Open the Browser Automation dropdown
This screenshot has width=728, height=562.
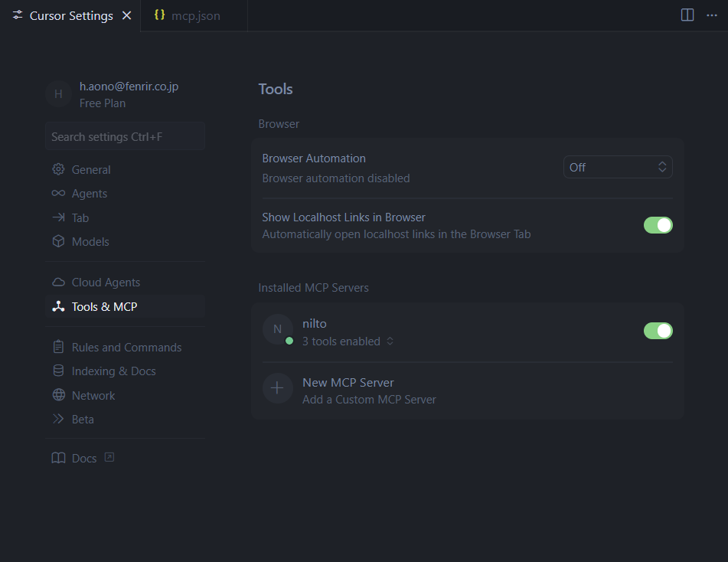[x=618, y=167]
